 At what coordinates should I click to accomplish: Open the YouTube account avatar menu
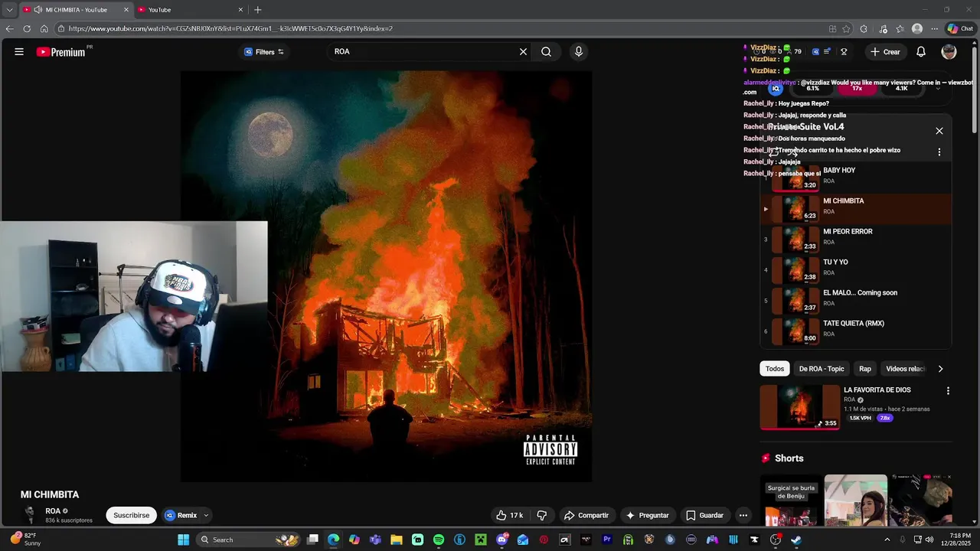949,52
